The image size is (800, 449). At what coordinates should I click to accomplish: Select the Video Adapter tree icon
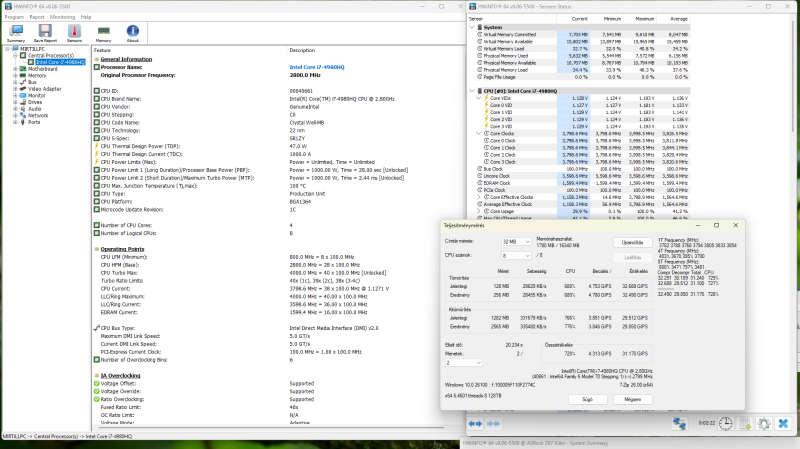(23, 89)
